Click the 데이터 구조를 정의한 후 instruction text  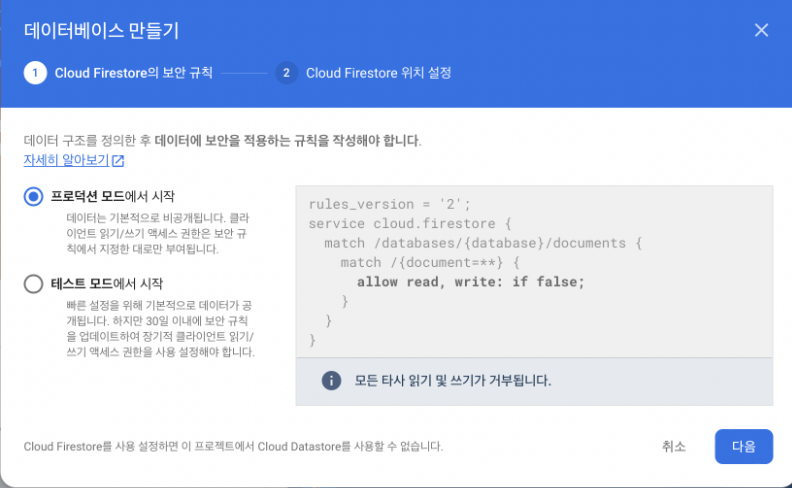tap(222, 140)
